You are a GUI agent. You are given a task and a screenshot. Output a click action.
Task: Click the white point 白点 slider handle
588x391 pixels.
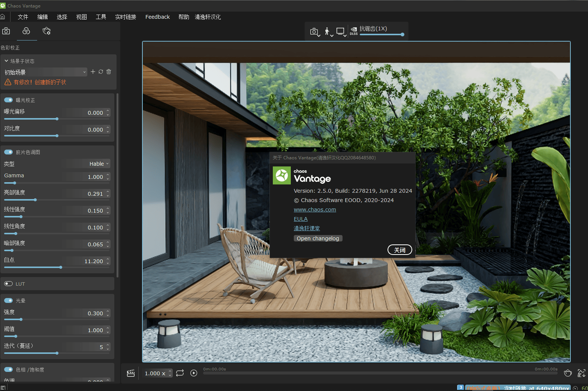tap(61, 267)
